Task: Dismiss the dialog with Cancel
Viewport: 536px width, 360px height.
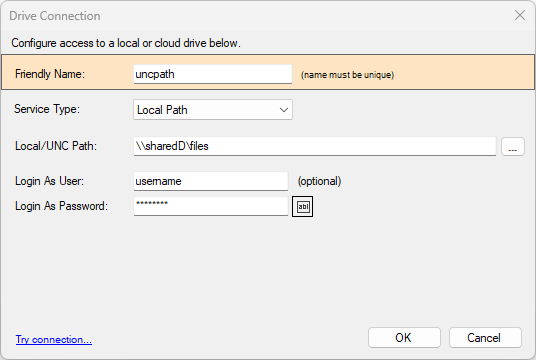Action: click(485, 338)
